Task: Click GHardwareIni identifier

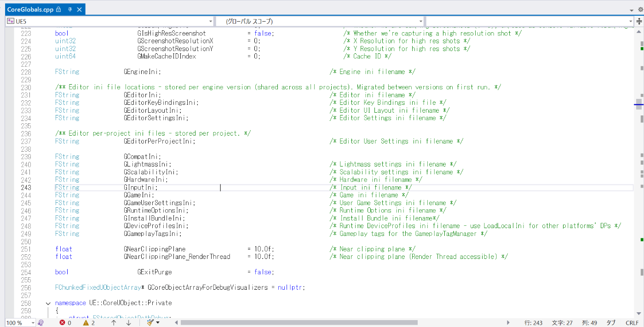Action: pos(144,180)
